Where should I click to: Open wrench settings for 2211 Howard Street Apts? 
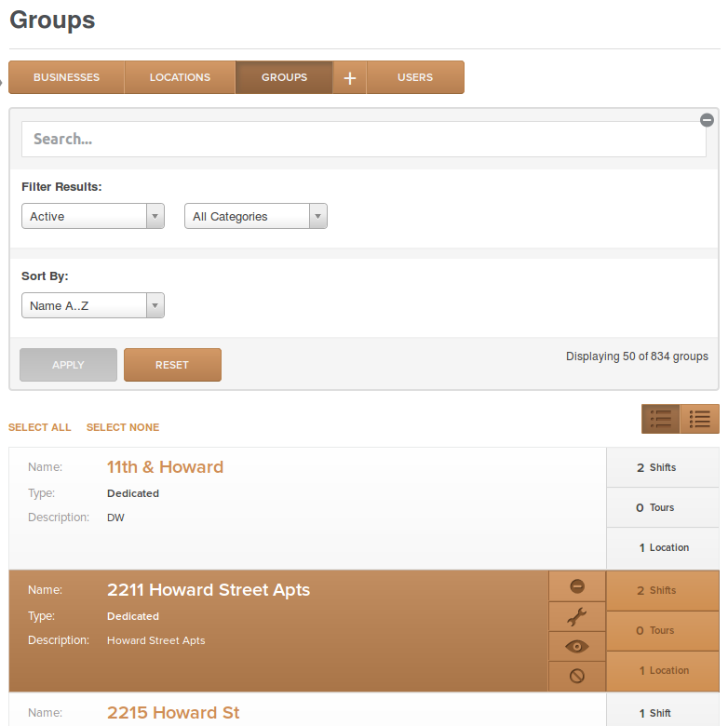coord(577,617)
